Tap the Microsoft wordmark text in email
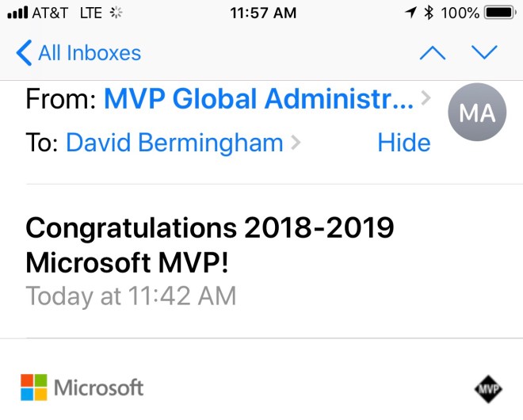The image size is (523, 420). pos(99,388)
